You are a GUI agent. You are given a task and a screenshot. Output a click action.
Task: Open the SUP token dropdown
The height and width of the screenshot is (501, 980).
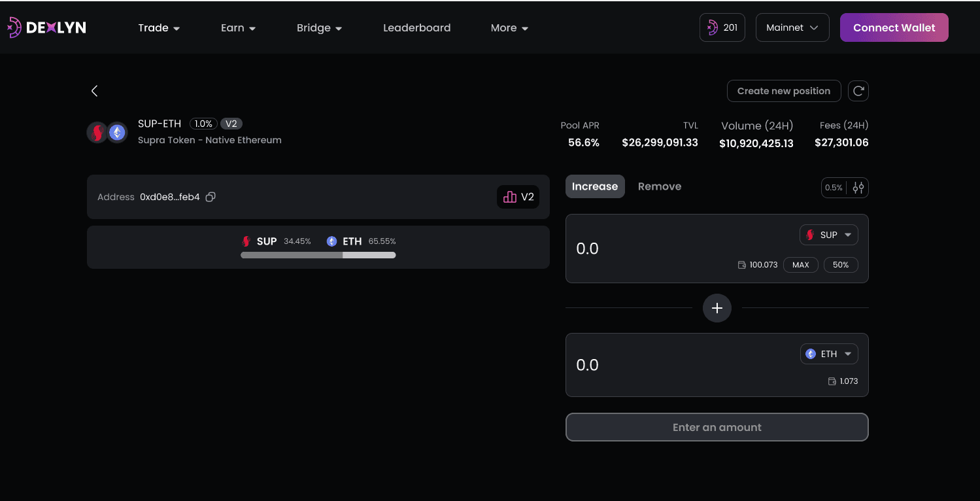coord(828,235)
